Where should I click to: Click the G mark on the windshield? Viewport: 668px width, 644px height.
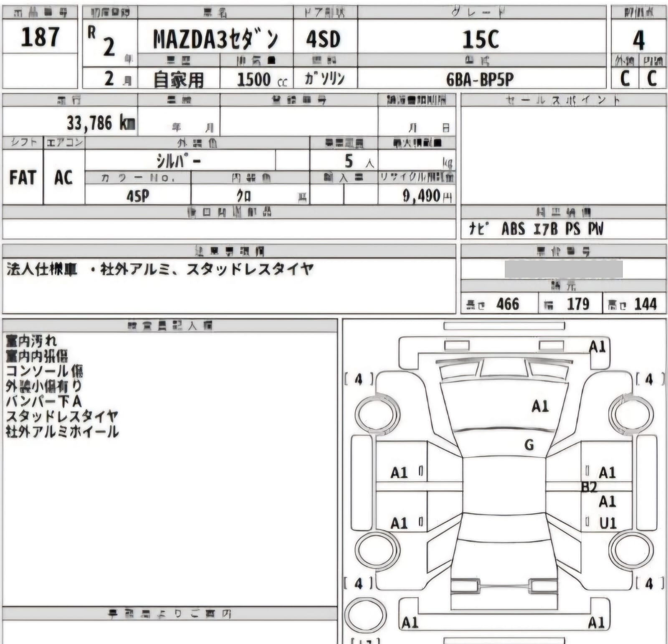529,445
